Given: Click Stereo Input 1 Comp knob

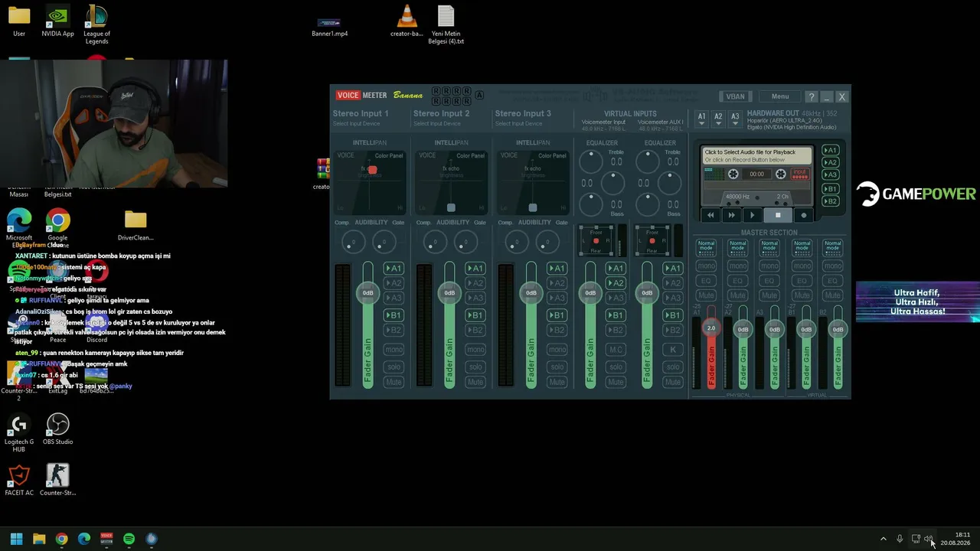Looking at the screenshot, I should (x=352, y=243).
